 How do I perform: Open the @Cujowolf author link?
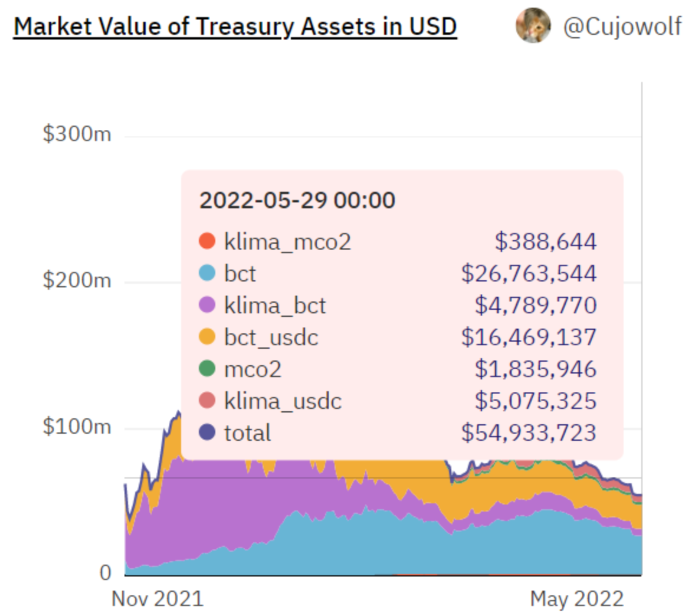pos(622,27)
